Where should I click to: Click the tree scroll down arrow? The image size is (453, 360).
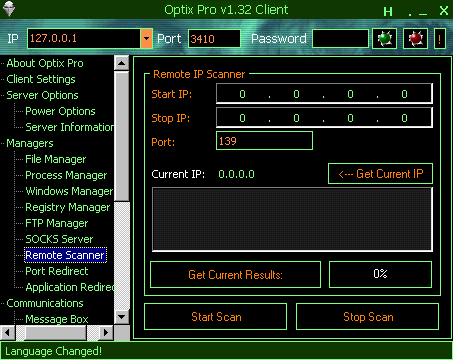[122, 317]
